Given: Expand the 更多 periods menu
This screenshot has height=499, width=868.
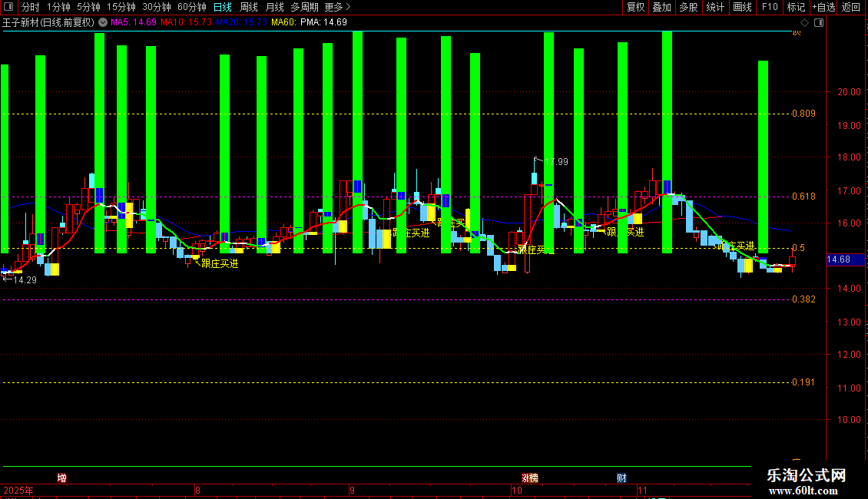Looking at the screenshot, I should (x=338, y=7).
